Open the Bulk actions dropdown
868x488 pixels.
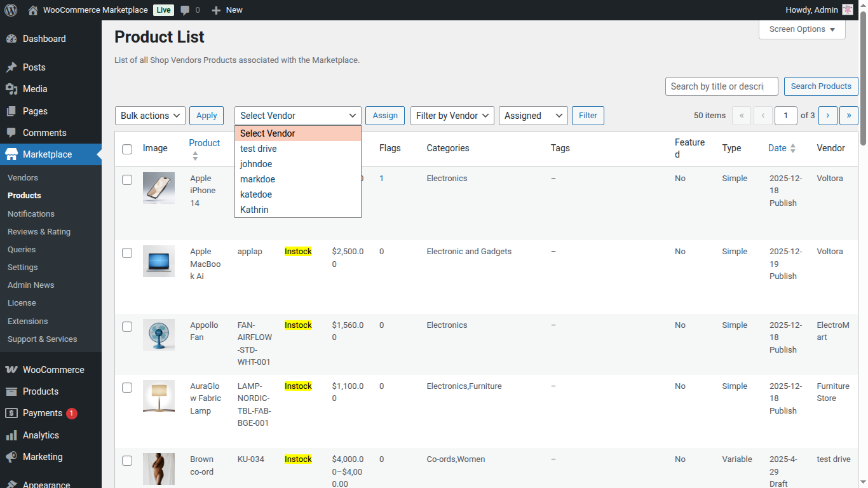coord(149,115)
